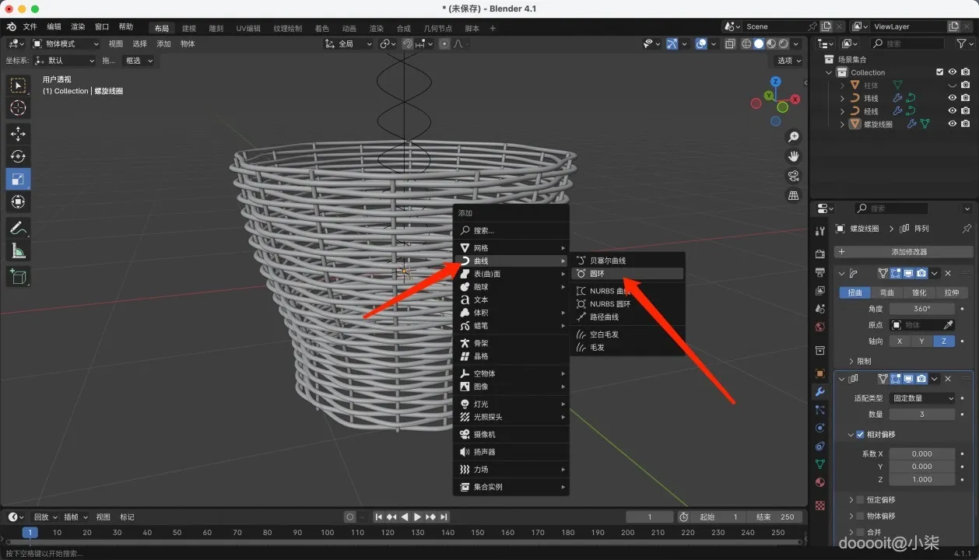Uncheck the 相对偏移 checkbox
This screenshot has height=560, width=979.
tap(860, 435)
